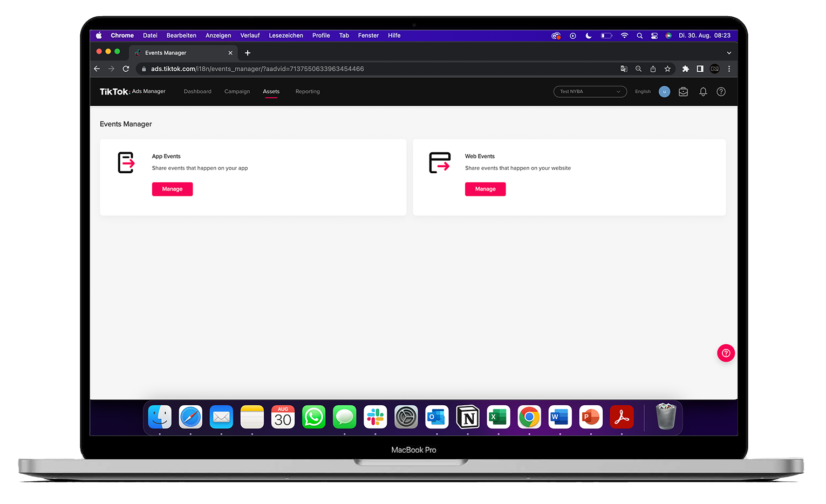Screen dimensions: 826x504
Task: Open Notion from the dock
Action: [x=467, y=417]
